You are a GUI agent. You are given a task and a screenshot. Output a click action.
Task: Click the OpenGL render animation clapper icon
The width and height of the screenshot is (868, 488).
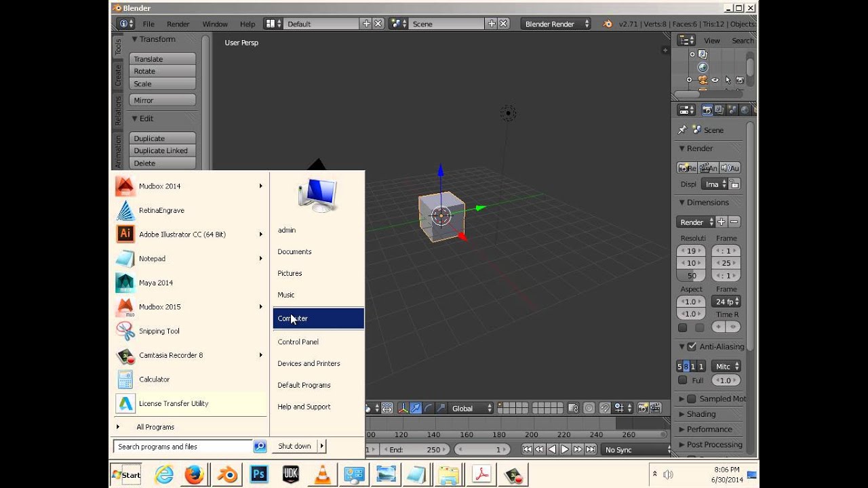pos(656,408)
